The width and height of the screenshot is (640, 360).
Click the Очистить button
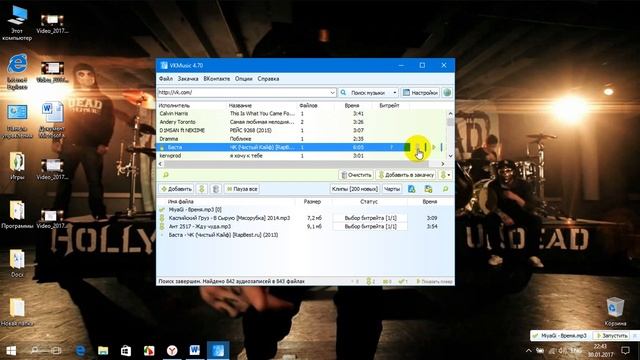356,175
